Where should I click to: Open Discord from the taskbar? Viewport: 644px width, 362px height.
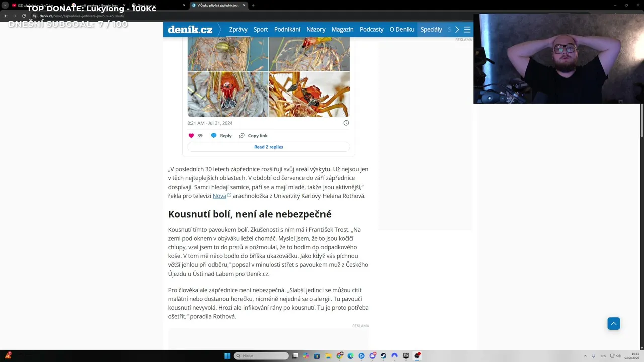[x=373, y=356]
